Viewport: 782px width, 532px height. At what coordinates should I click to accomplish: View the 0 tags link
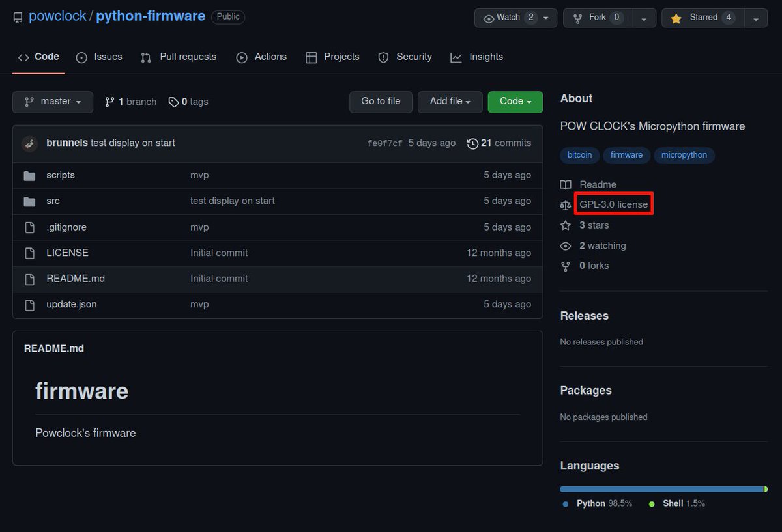(x=188, y=102)
